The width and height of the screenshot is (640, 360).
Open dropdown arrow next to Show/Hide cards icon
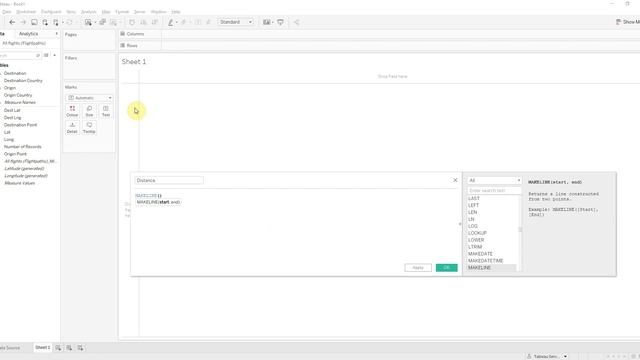coord(273,22)
